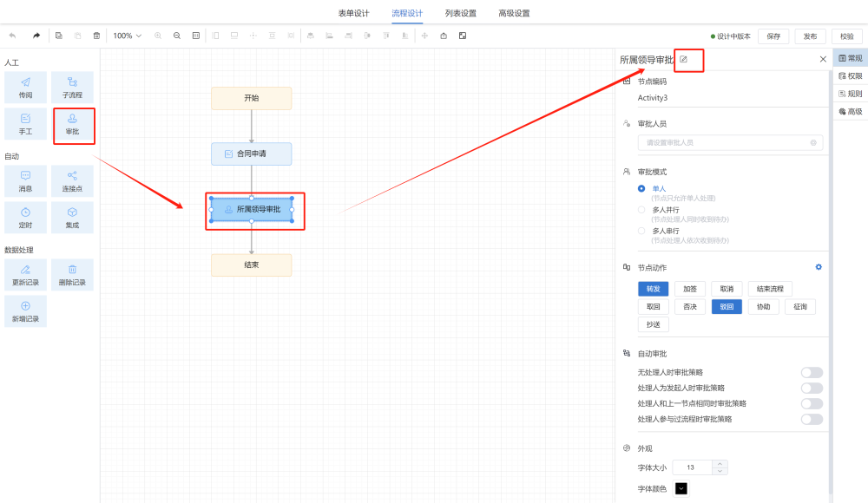868x503 pixels.
Task: Switch to the 表单设计 tab
Action: [353, 13]
